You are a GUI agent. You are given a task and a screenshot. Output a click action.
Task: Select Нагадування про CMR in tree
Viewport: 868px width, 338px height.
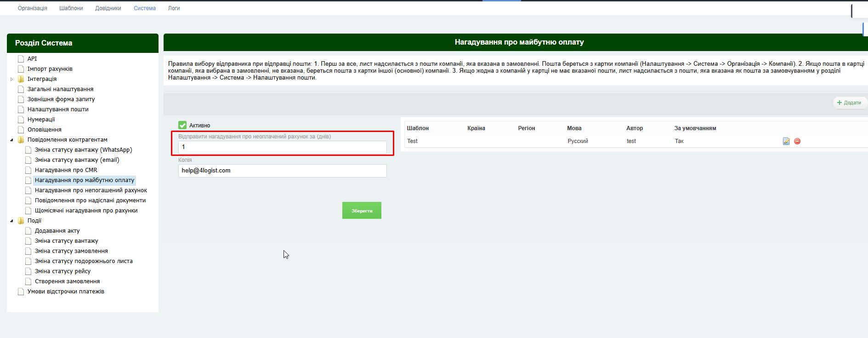66,170
